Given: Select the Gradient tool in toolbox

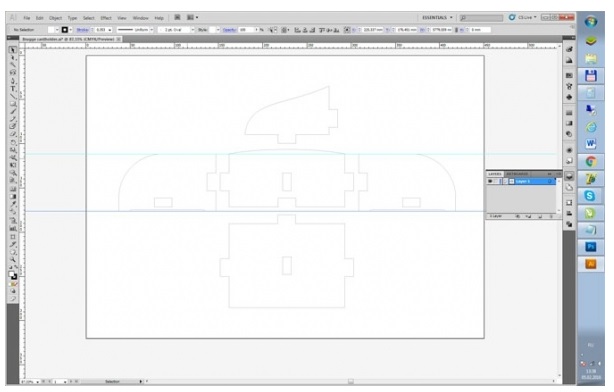Looking at the screenshot, I should (13, 196).
